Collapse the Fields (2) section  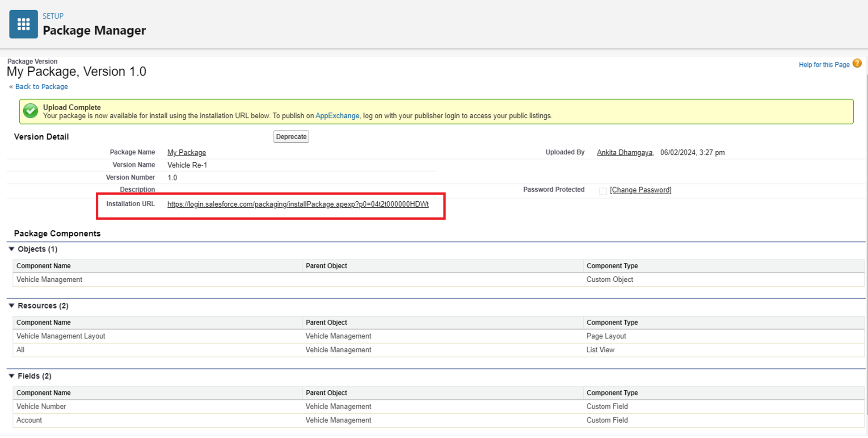(x=12, y=376)
